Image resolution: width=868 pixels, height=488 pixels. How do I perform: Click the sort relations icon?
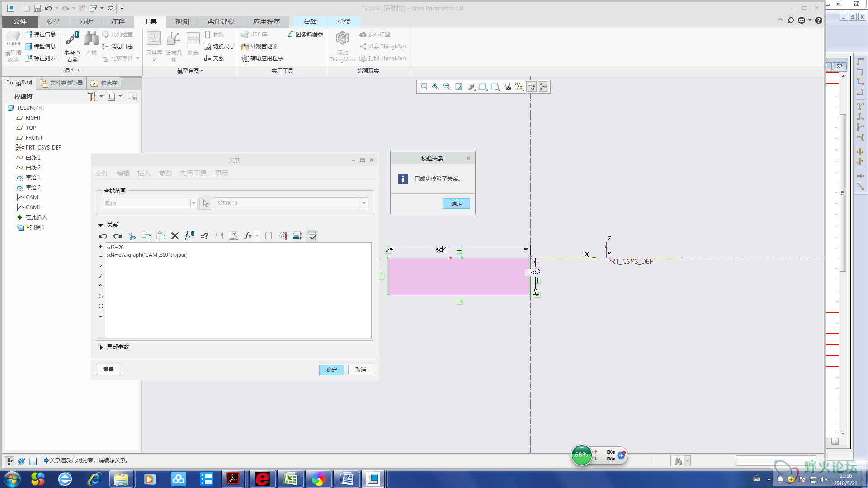[297, 236]
